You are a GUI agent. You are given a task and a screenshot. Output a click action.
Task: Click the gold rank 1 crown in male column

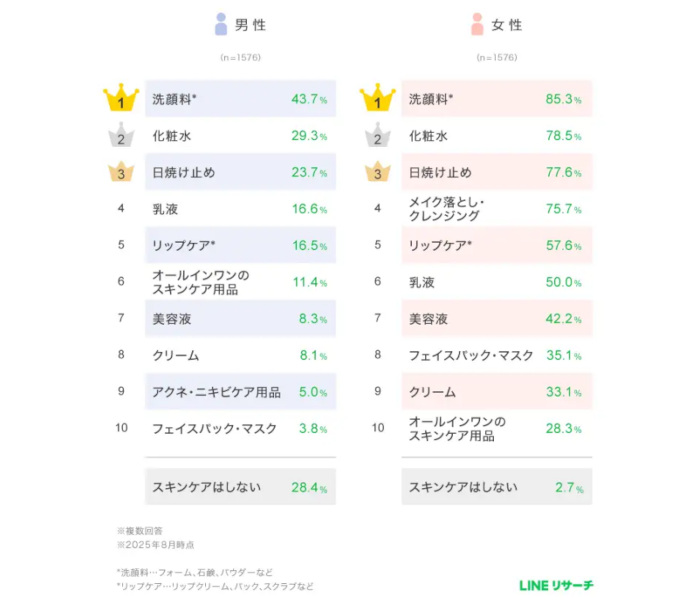pos(121,99)
